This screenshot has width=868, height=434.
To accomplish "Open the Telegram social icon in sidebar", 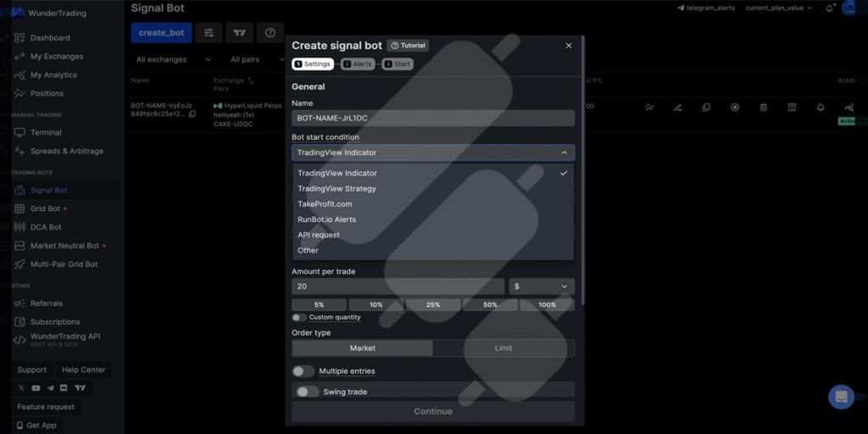I will point(50,388).
